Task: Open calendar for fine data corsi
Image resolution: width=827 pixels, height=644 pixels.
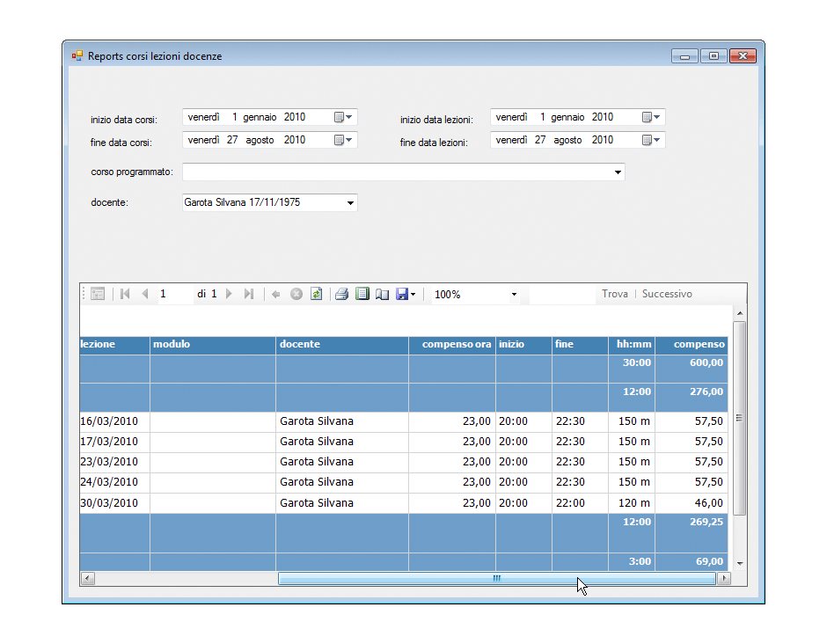Action: (343, 140)
